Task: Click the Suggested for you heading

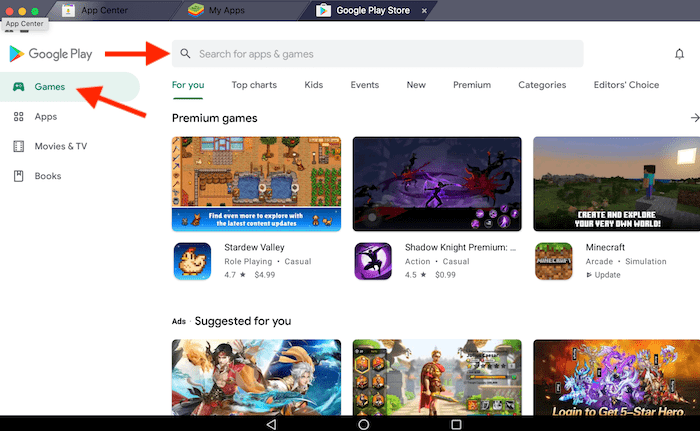Action: (243, 321)
